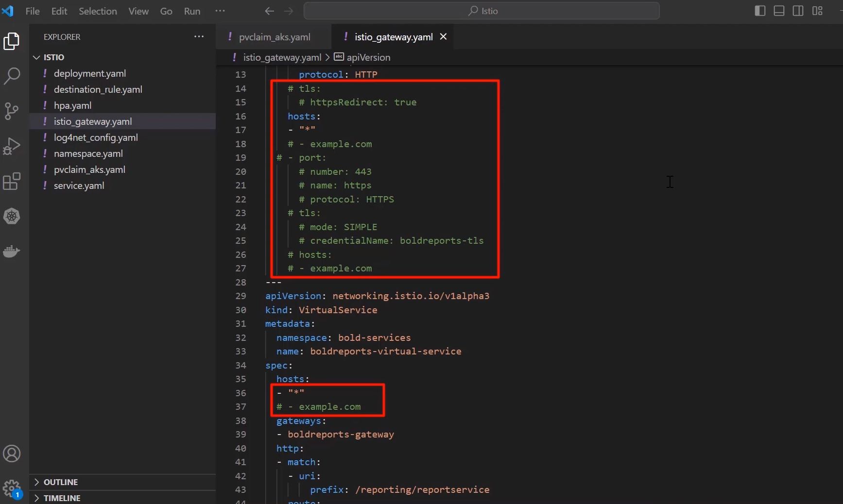Open the View menu
The width and height of the screenshot is (843, 504).
(x=138, y=11)
